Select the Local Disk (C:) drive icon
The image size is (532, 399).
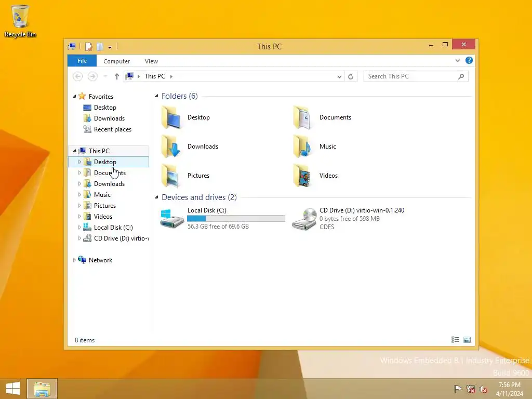coord(171,219)
